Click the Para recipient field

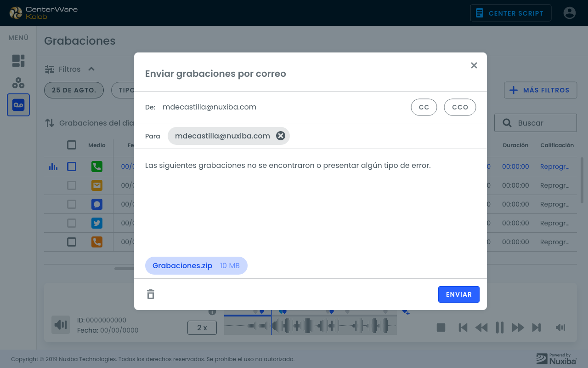pos(310,136)
